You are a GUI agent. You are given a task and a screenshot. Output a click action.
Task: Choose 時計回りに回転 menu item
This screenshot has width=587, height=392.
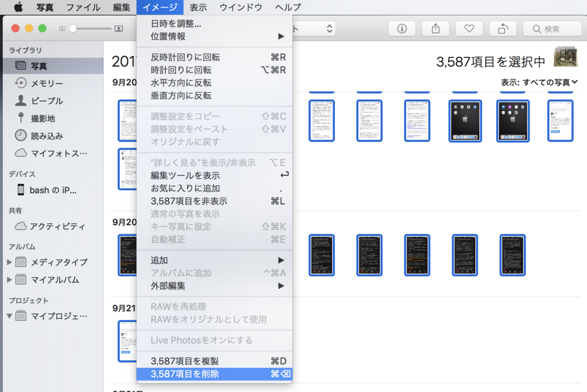pyautogui.click(x=214, y=70)
